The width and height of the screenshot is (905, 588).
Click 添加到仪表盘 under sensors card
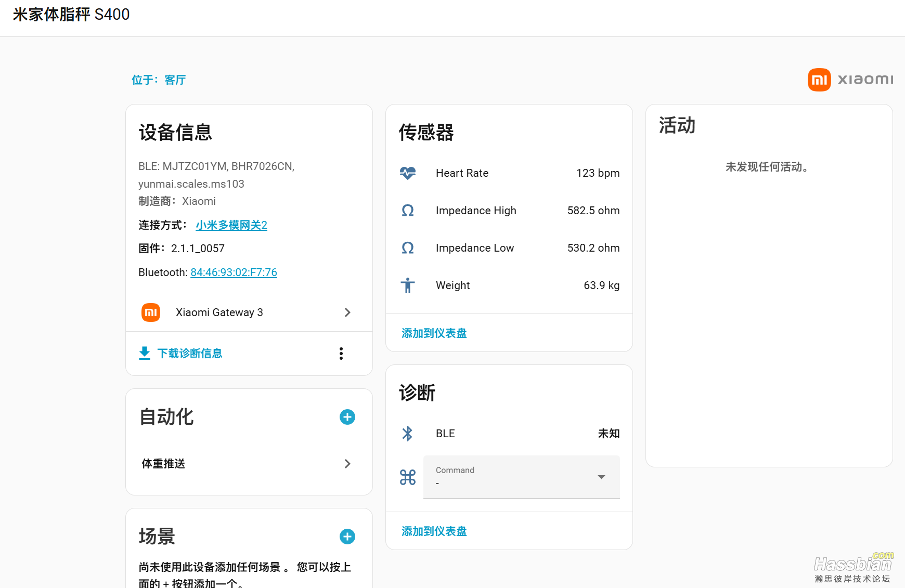click(x=434, y=333)
